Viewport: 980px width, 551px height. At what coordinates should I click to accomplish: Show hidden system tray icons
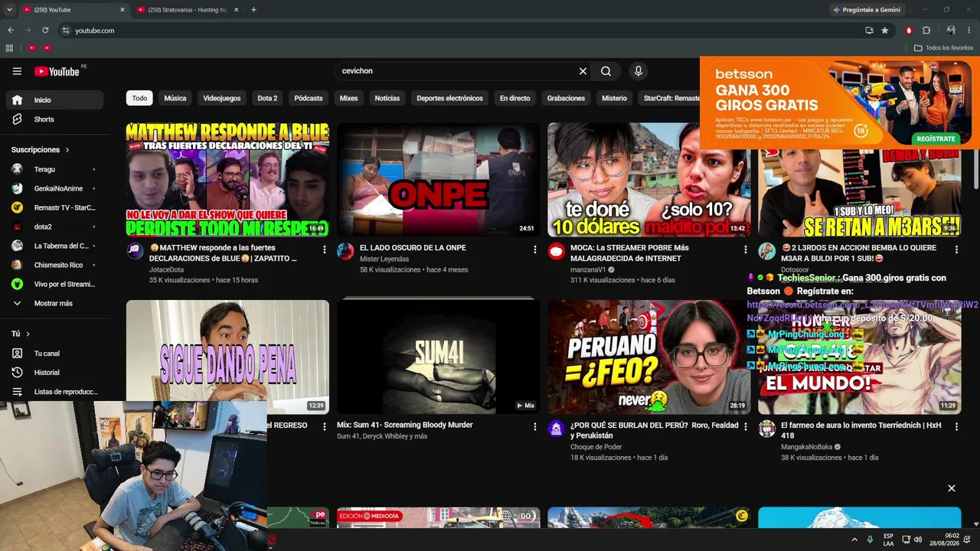[855, 540]
